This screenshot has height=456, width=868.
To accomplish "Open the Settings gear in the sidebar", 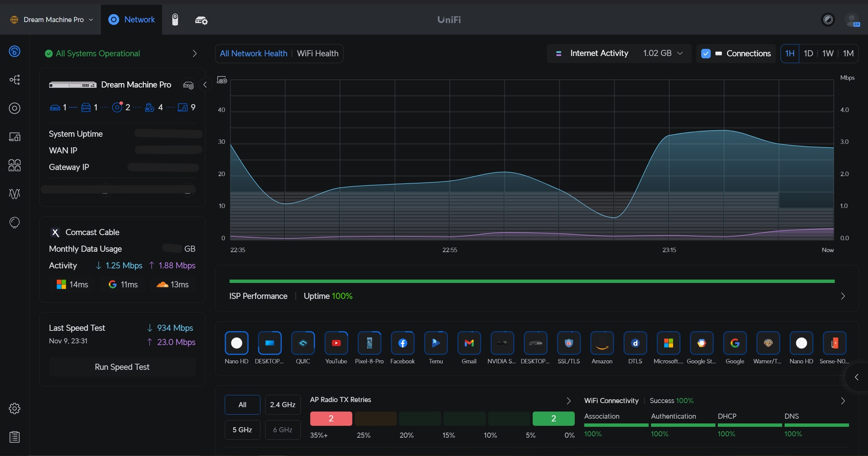I will [14, 408].
